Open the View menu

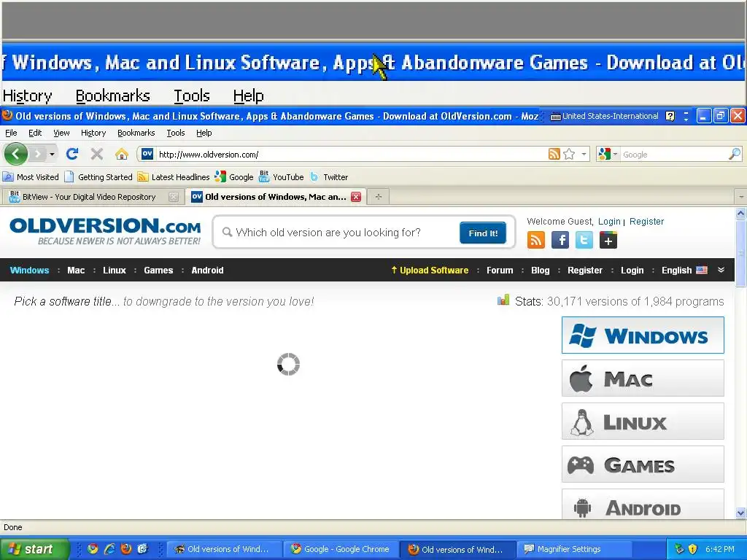tap(61, 133)
